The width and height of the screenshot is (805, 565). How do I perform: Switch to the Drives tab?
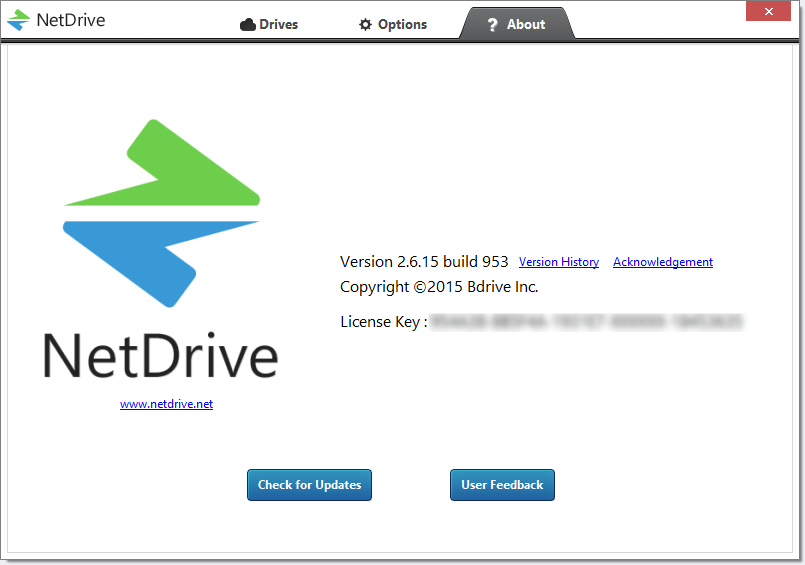pos(269,24)
